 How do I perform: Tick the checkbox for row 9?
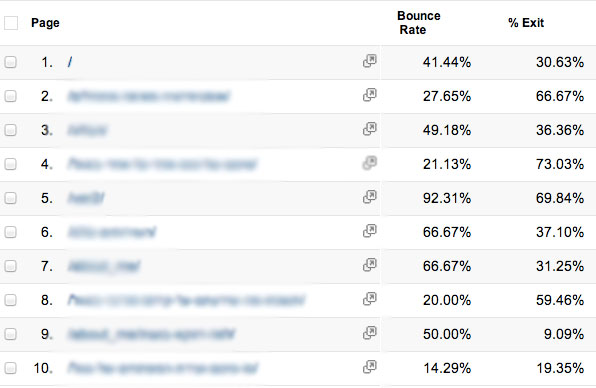(11, 334)
